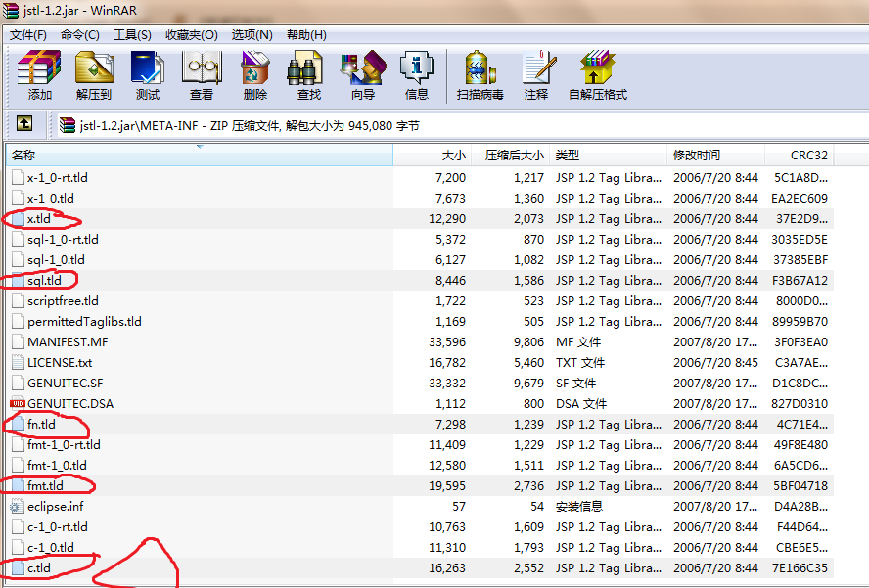Click the 注释 (Comment) toolbar icon

[x=537, y=68]
